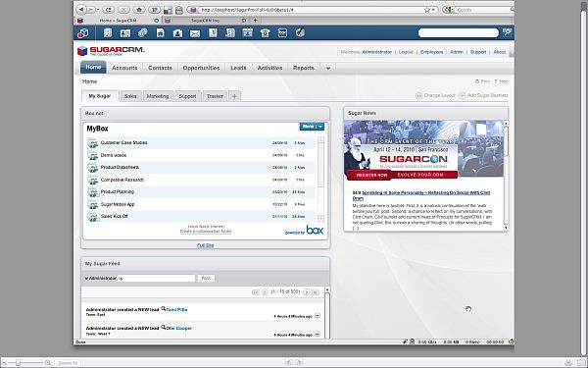
Task: Click the envelope Emails icon in the blue toolbar
Action: pos(195,33)
